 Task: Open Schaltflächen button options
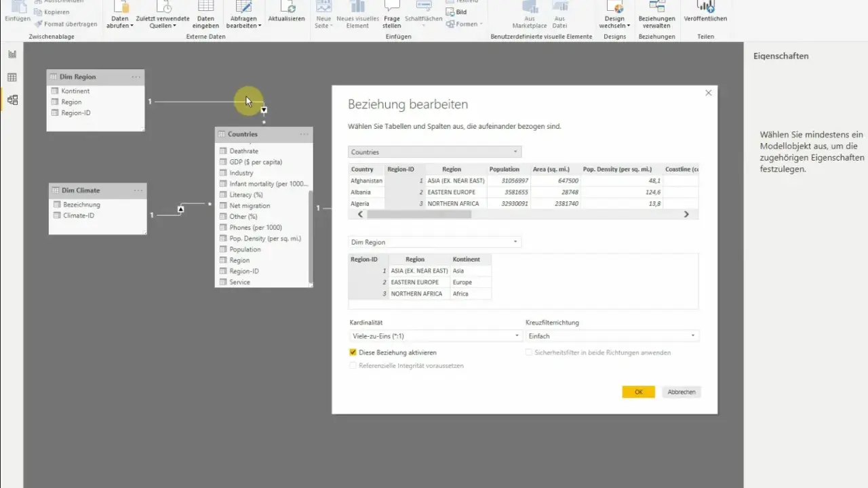click(422, 15)
